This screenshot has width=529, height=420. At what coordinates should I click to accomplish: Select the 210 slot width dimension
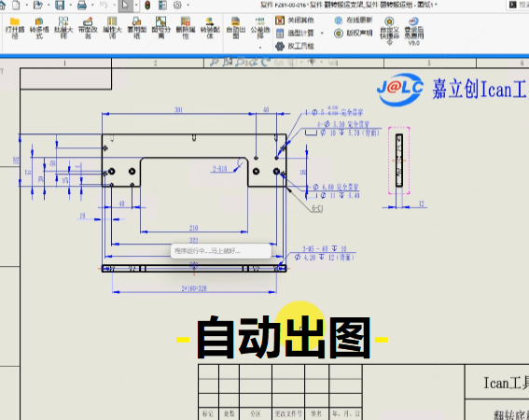click(x=193, y=228)
